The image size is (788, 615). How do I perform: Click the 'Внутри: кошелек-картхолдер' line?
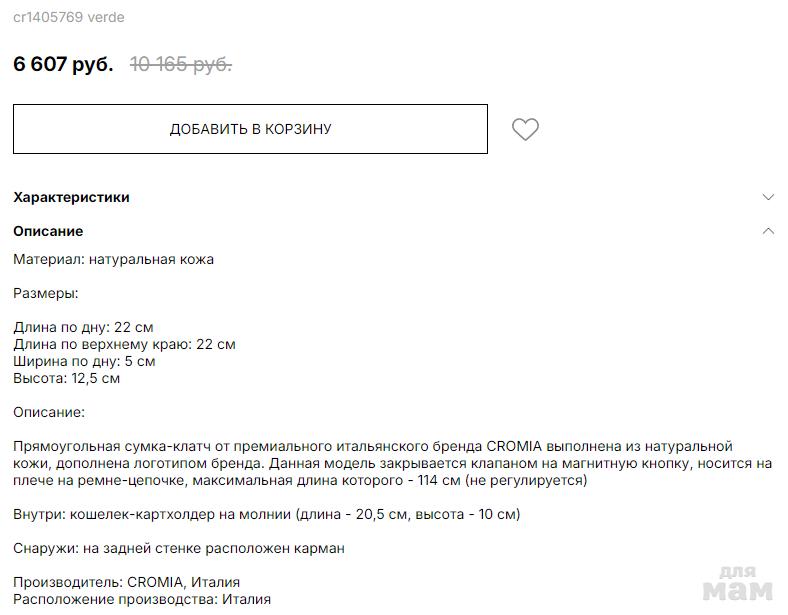[x=266, y=514]
